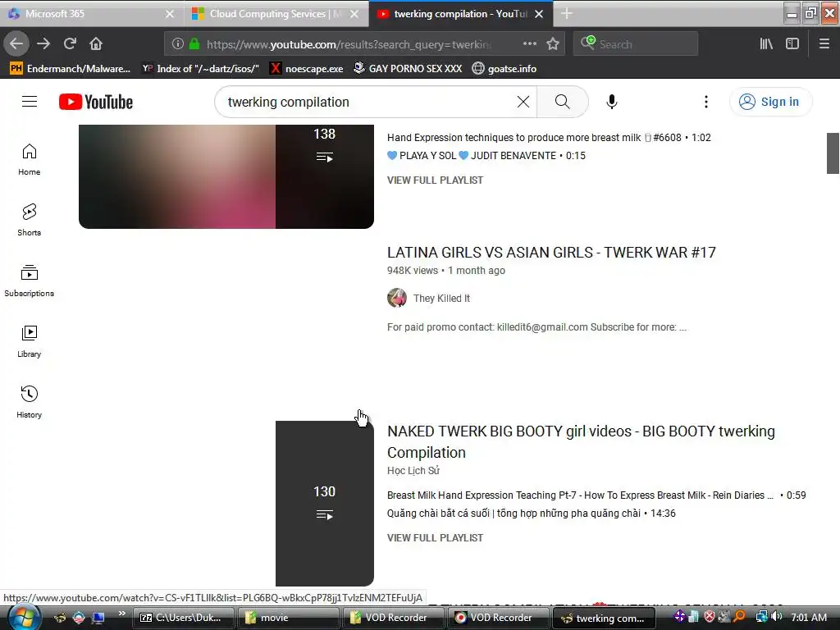Focus the Firefox Search box

pos(636,44)
